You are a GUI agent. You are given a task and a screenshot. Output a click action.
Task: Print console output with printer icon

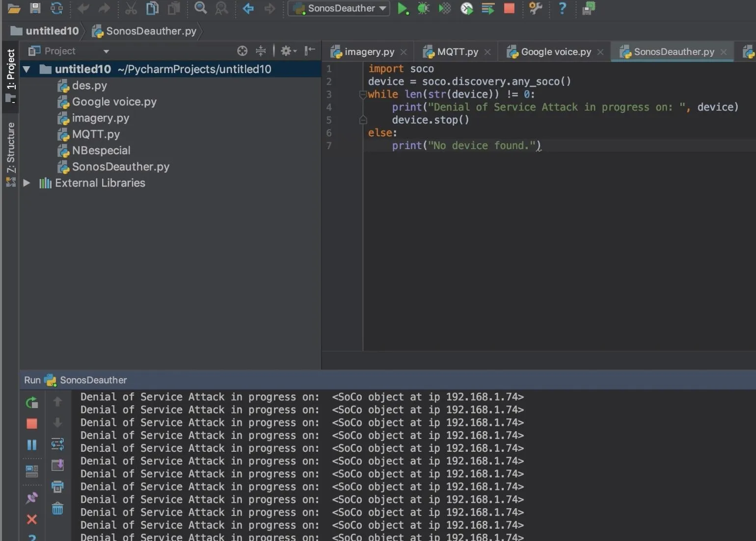tap(57, 487)
